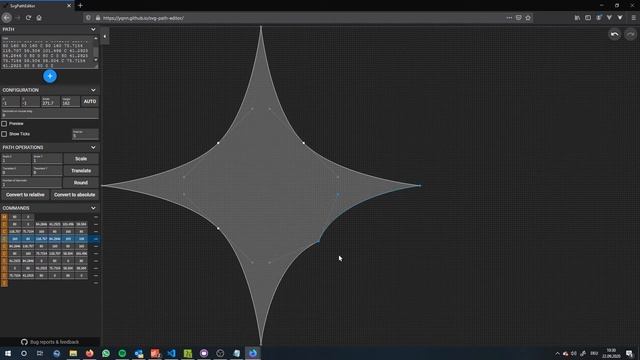Open a new browser tab
The height and width of the screenshot is (360, 640).
80,6
